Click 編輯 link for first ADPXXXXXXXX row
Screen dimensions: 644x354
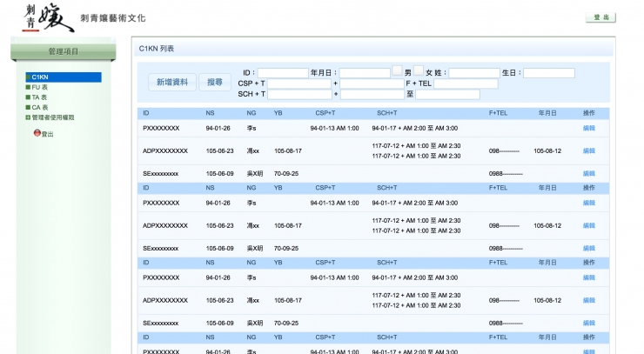pos(589,151)
